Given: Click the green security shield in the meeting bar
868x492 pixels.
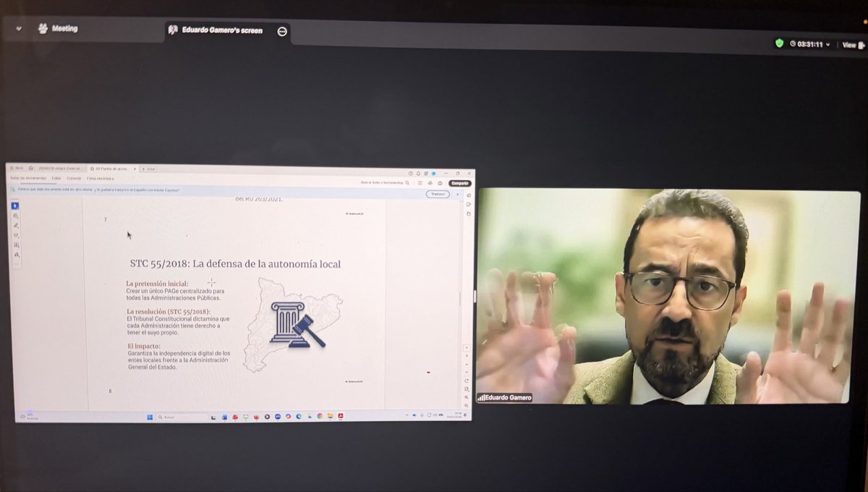Looking at the screenshot, I should (780, 44).
